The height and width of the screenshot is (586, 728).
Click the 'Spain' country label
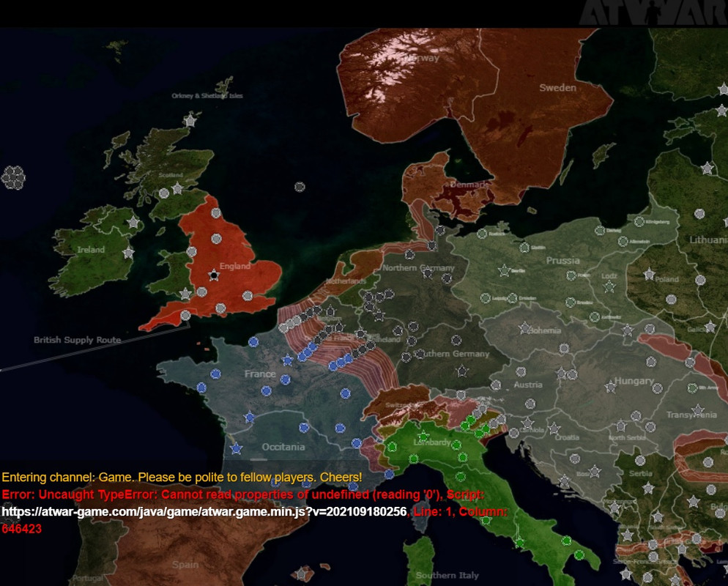click(x=185, y=565)
